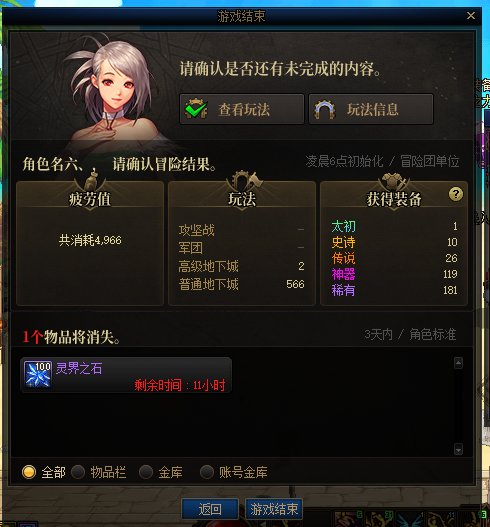Click the 太初 equipment grade row
The image size is (490, 527).
pyautogui.click(x=394, y=226)
